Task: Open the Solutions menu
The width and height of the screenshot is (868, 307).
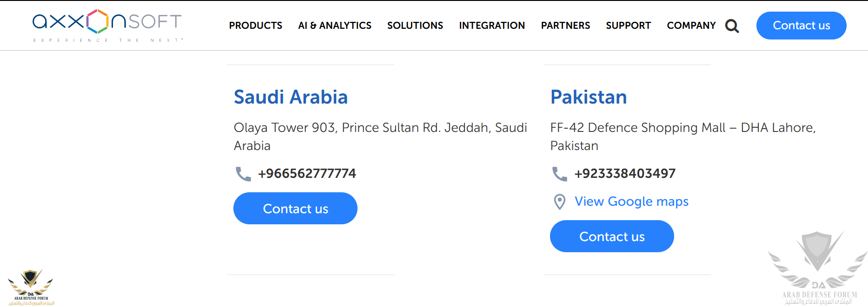Action: pyautogui.click(x=415, y=26)
